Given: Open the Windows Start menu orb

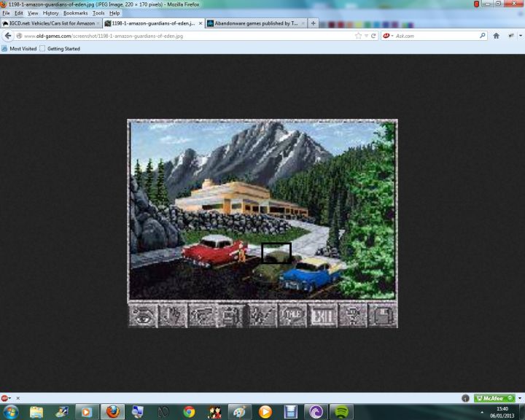Looking at the screenshot, I should pos(12,412).
